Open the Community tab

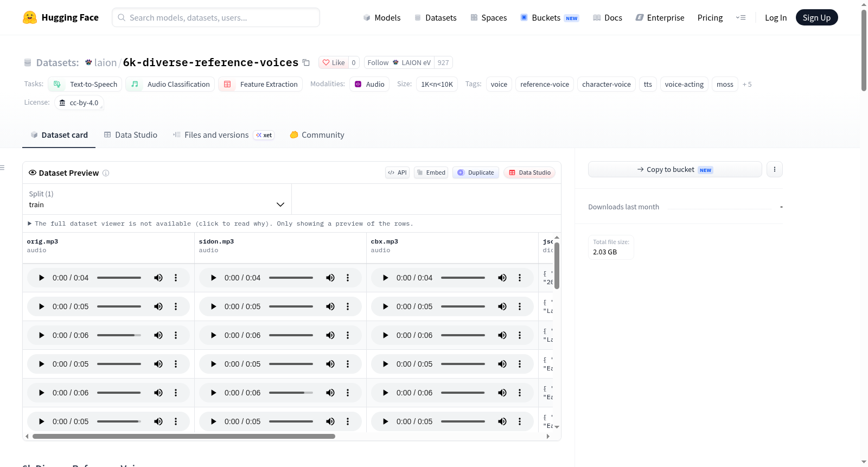(317, 135)
